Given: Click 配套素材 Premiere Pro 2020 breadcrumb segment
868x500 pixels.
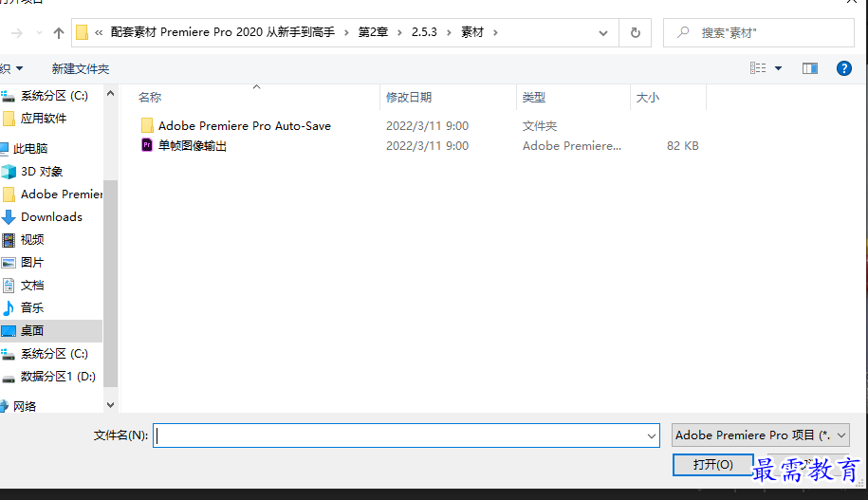Looking at the screenshot, I should (223, 32).
